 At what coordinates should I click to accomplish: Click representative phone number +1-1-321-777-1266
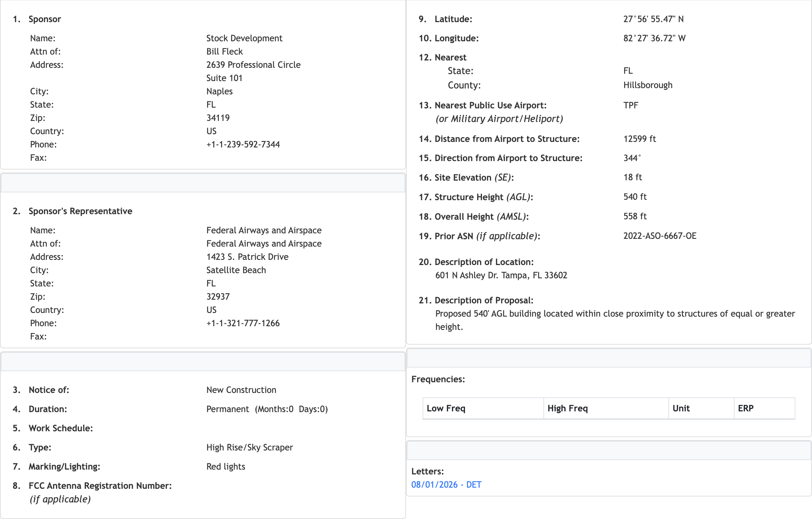click(x=243, y=323)
